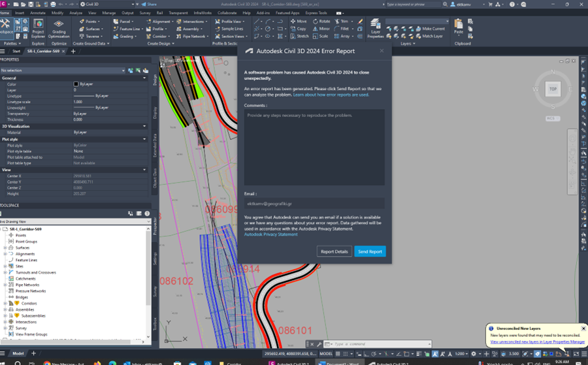Click Make Current layer tool
588x365 pixels.
[431, 29]
